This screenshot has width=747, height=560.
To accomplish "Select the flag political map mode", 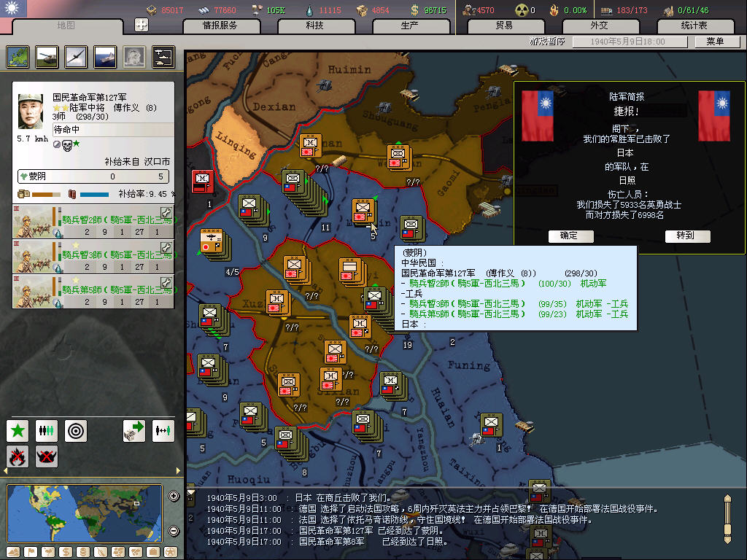I will (x=31, y=552).
